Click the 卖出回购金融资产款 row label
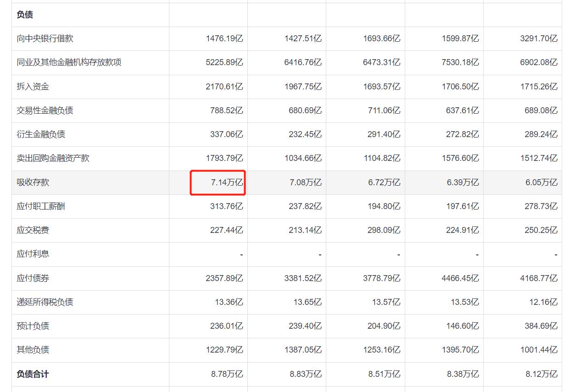Viewport: 570px width, 392px height. (53, 158)
